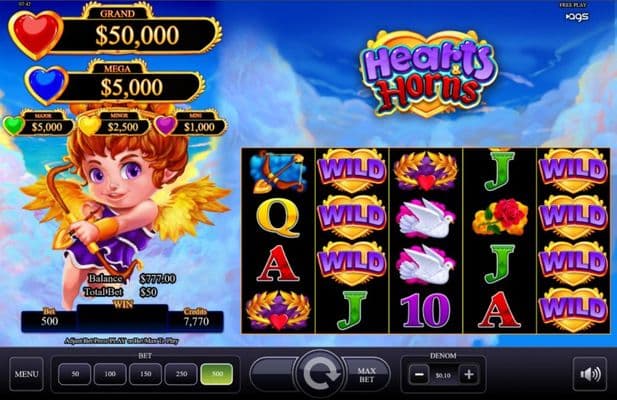Select the 150 bet option

coord(146,374)
